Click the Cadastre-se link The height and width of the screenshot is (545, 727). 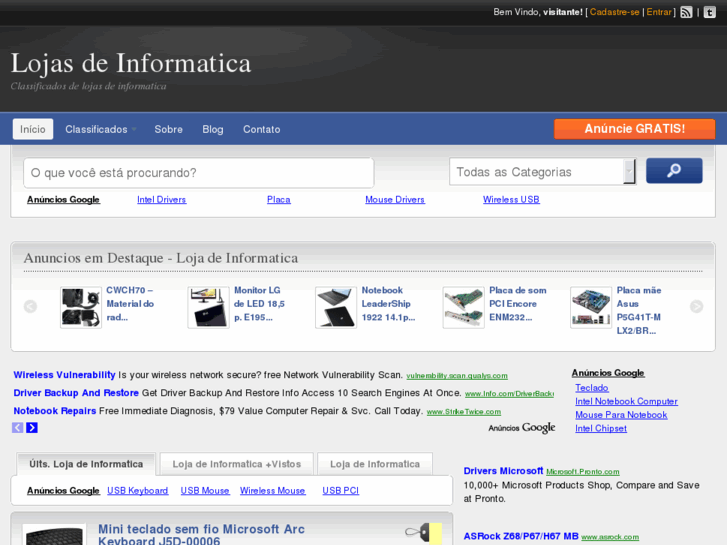(x=614, y=12)
